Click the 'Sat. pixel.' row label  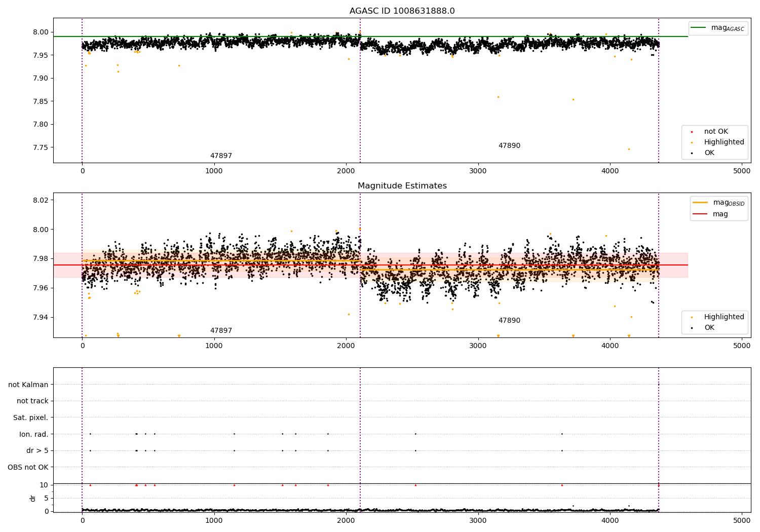coord(31,417)
